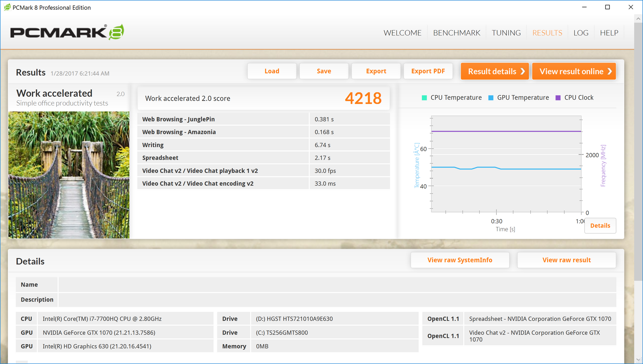
Task: Click the PCMark title bar app icon
Action: (x=7, y=7)
